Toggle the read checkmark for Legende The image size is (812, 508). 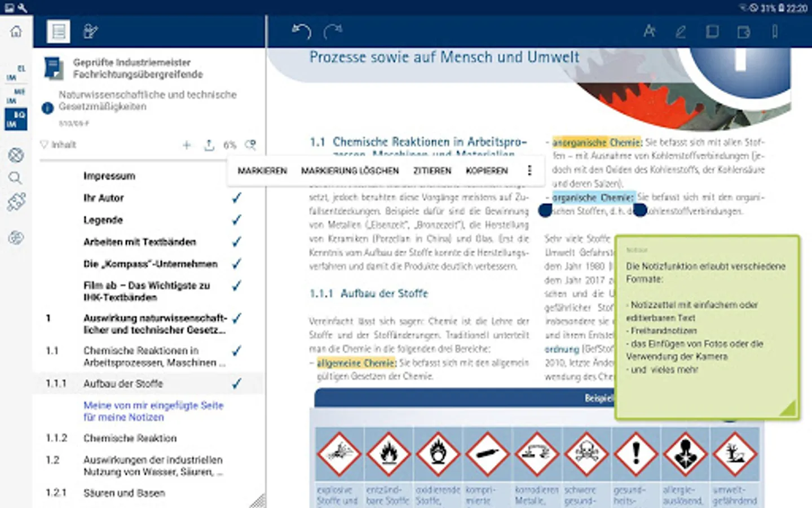pyautogui.click(x=237, y=220)
